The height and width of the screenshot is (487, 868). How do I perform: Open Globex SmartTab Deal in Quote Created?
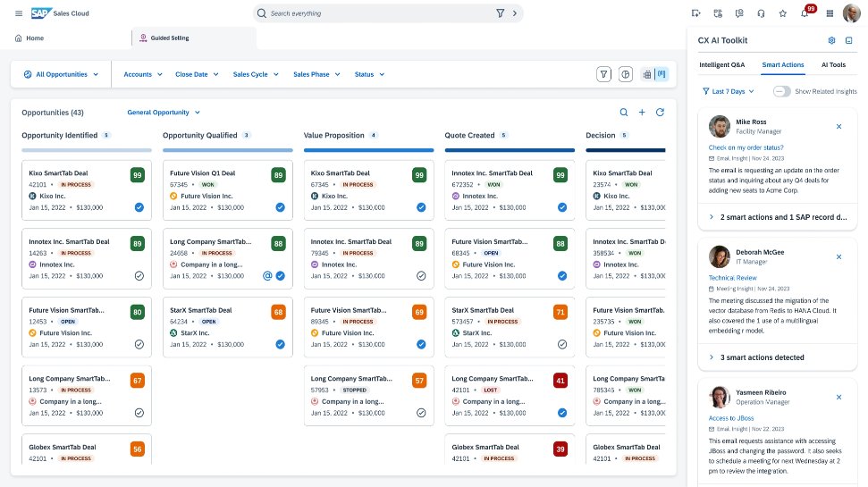click(x=510, y=449)
